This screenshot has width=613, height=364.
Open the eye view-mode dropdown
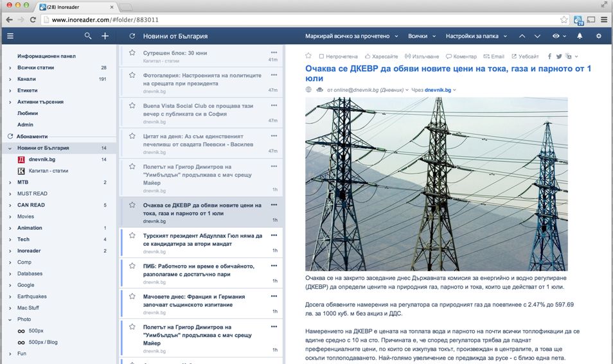click(x=559, y=36)
